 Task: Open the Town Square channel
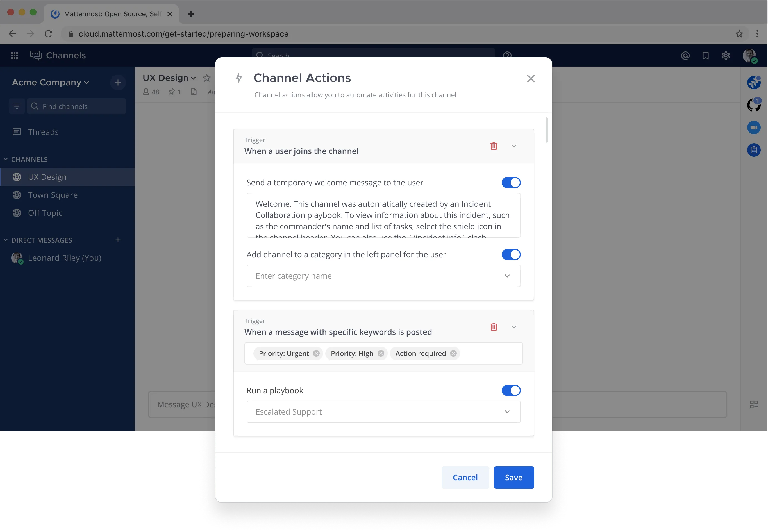[x=67, y=195]
